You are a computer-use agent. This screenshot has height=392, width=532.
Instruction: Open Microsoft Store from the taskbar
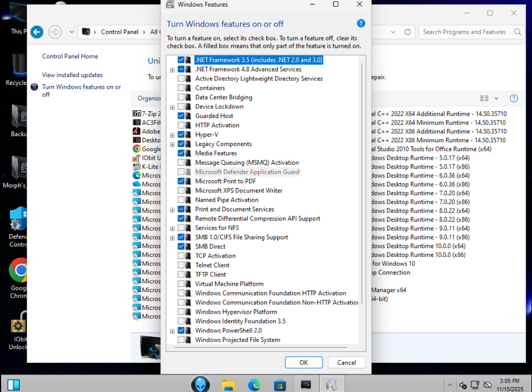(280, 384)
